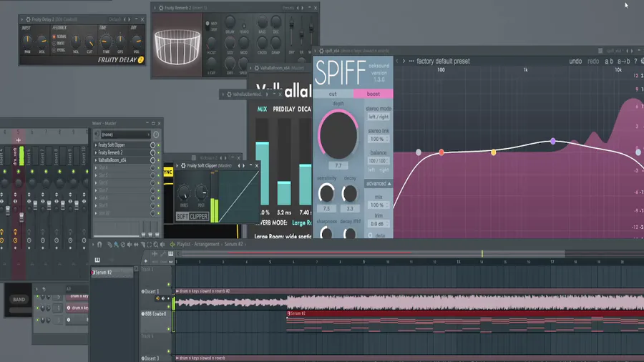This screenshot has height=362, width=644.
Task: Choose the select tool in Playlist toolbar
Action: [x=149, y=244]
